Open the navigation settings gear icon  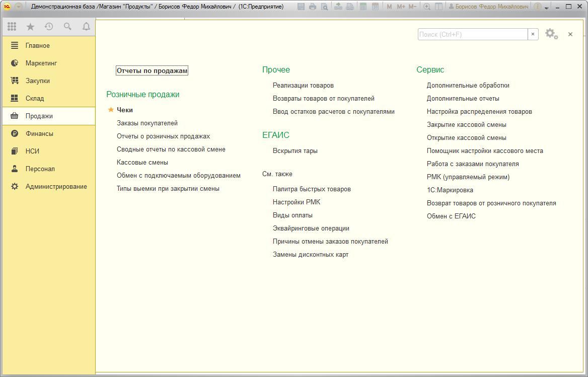(x=551, y=34)
